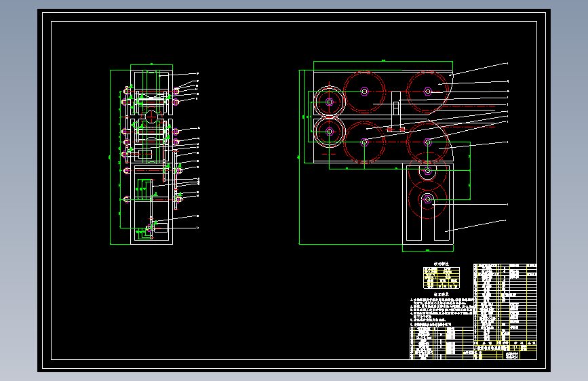This screenshot has height=381, width=588.
Task: Select the green overall height dimension of left view
Action: tap(111, 157)
